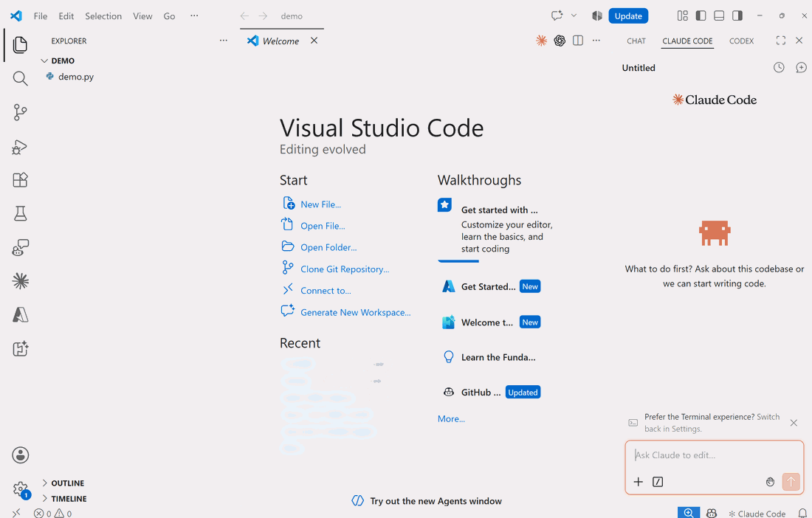Click the Codex OpenAI icon in editor toolbar
812x518 pixels.
pyautogui.click(x=560, y=41)
